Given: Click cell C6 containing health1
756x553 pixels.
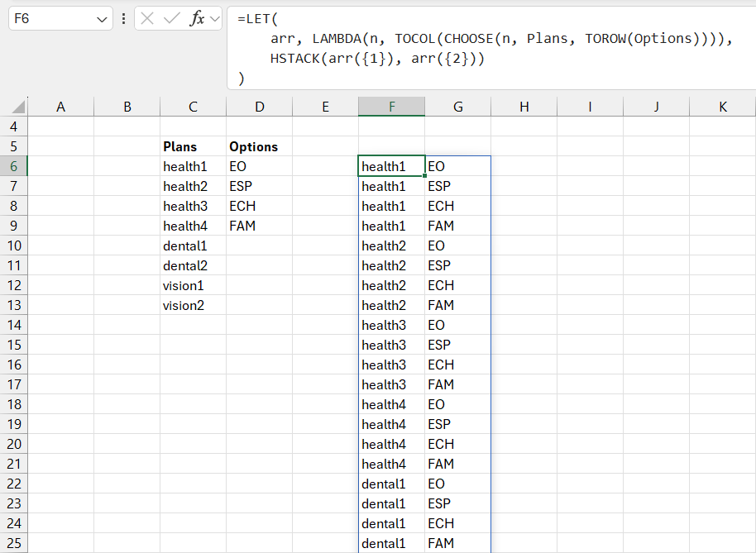Looking at the screenshot, I should [x=193, y=166].
